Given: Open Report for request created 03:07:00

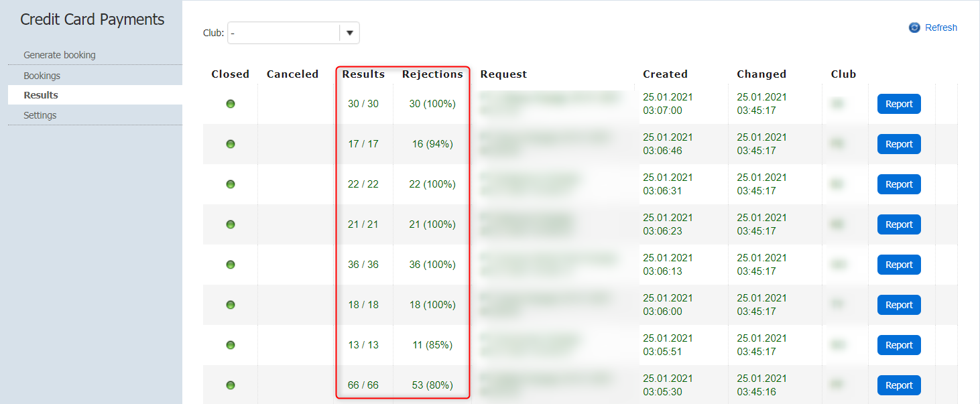Looking at the screenshot, I should (x=899, y=104).
